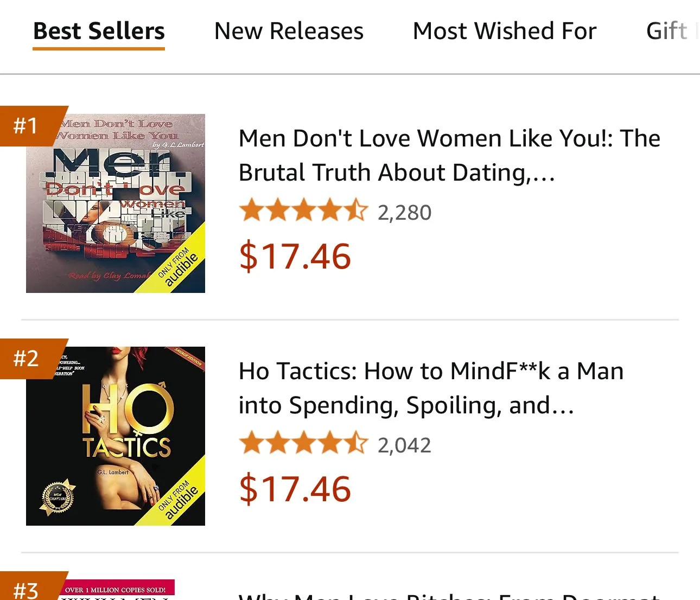Open the partially visible third book title

click(449, 596)
